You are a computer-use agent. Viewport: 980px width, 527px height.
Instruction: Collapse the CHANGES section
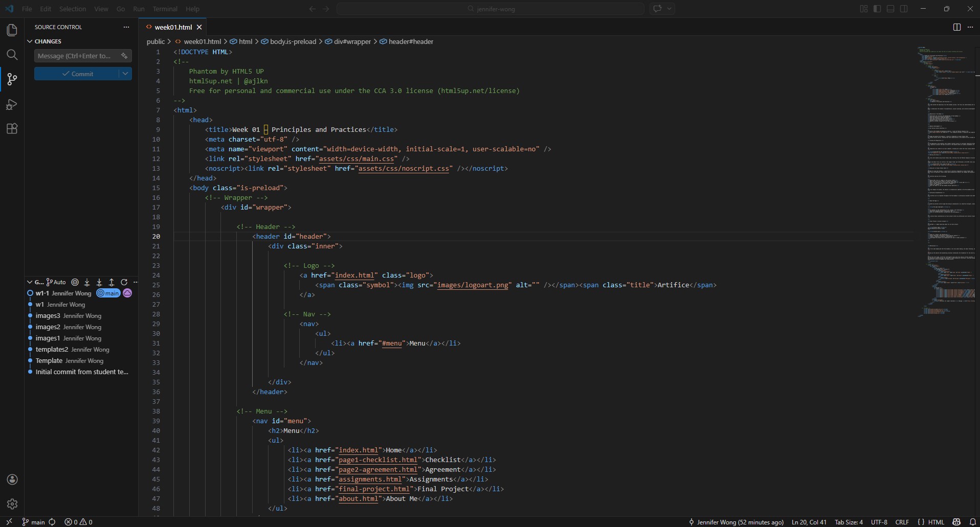(30, 41)
